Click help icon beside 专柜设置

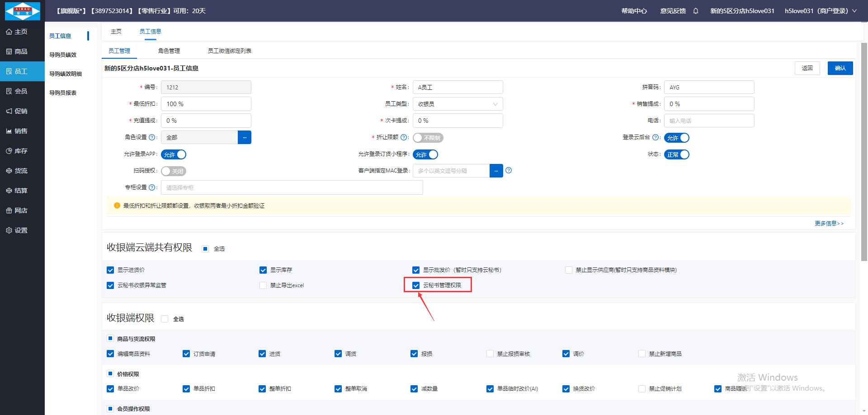152,187
